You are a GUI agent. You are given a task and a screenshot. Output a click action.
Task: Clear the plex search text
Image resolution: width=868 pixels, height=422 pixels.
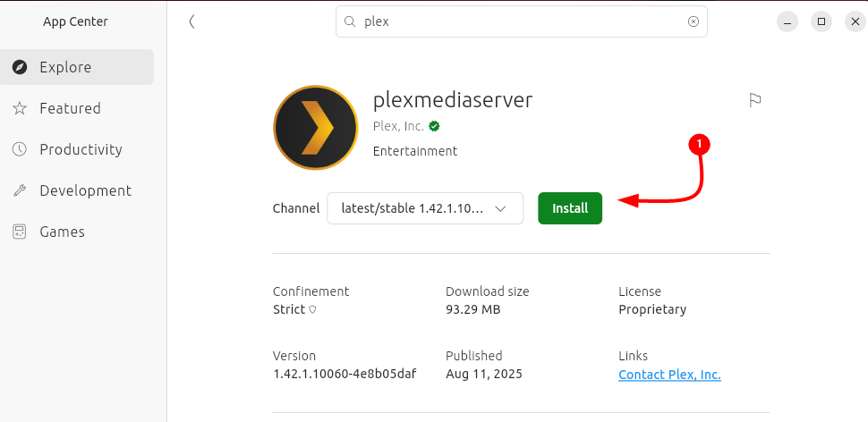click(693, 22)
